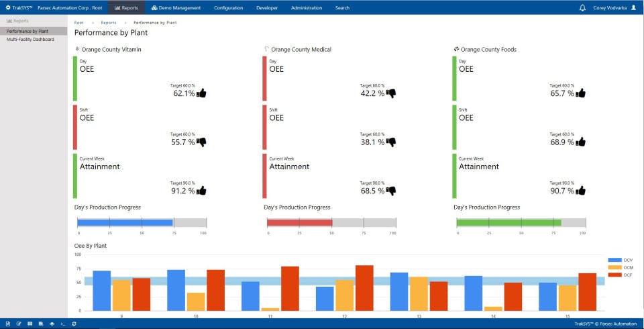Click the user profile icon beside Corey Vodvarka
The height and width of the screenshot is (329, 644).
tap(633, 8)
